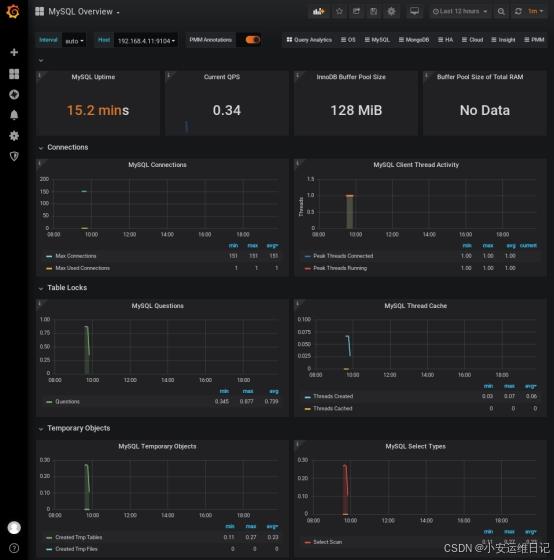The image size is (554, 560).
Task: Cycle view mode with monitor icon
Action: [414, 11]
